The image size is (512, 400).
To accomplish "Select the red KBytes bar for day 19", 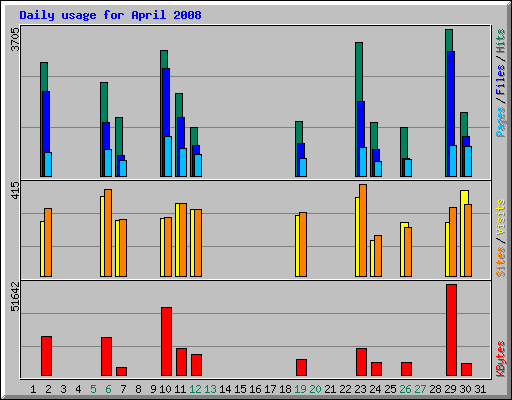I will coord(301,368).
